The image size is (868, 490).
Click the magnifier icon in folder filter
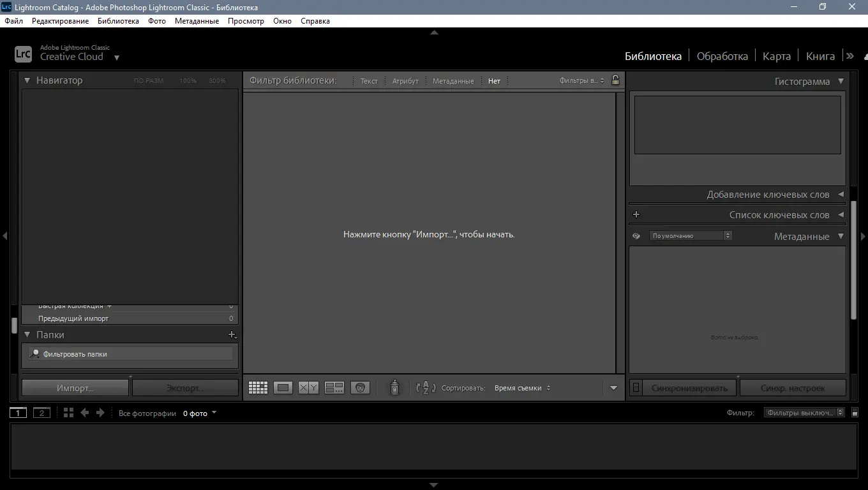pyautogui.click(x=36, y=353)
